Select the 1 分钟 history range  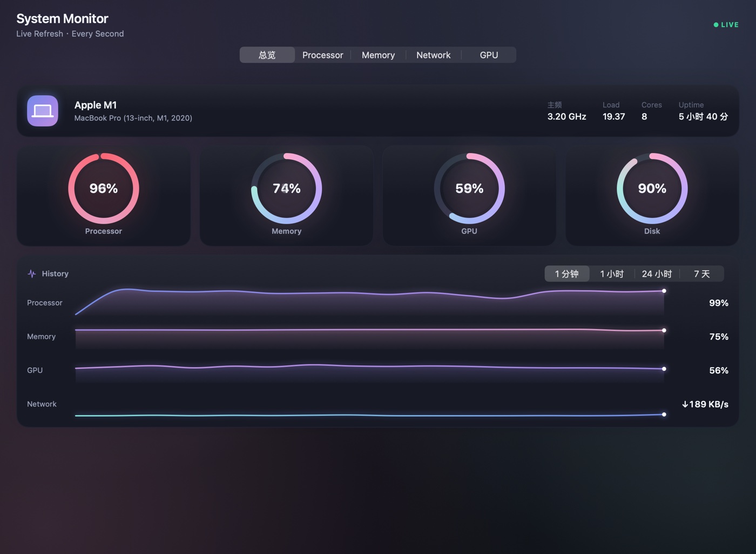click(567, 274)
